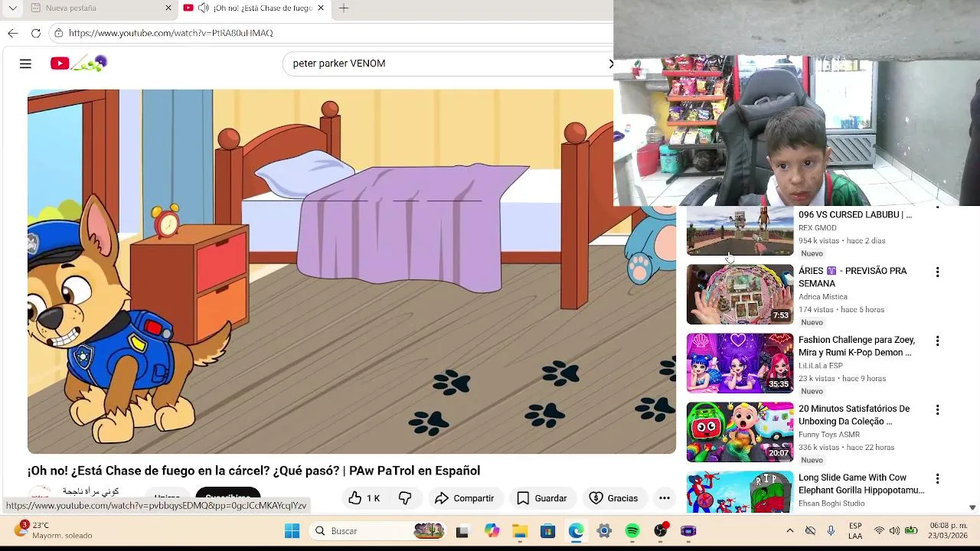980x551 pixels.
Task: Open options for 'ÁRIES - PREVISÃO PRA SEMANA' video
Action: click(937, 272)
